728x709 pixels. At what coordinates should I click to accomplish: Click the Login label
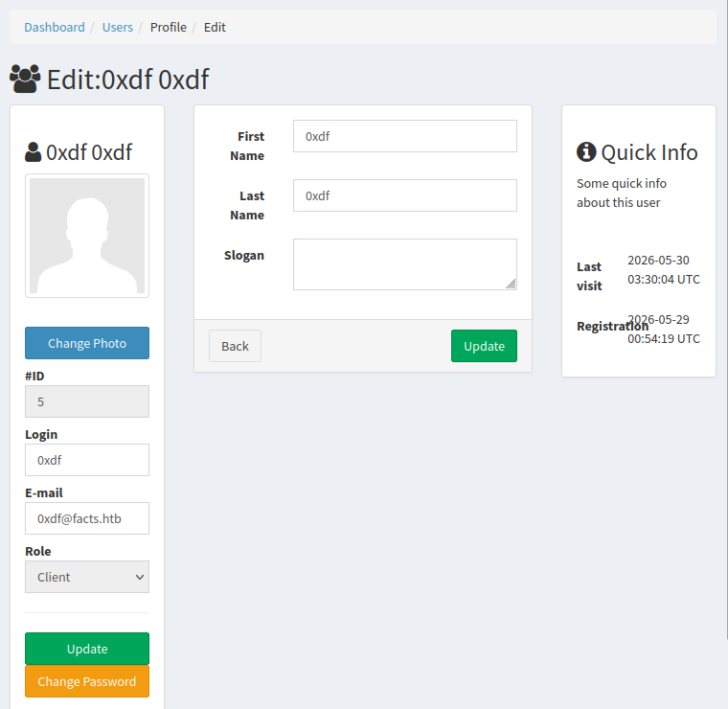click(41, 435)
